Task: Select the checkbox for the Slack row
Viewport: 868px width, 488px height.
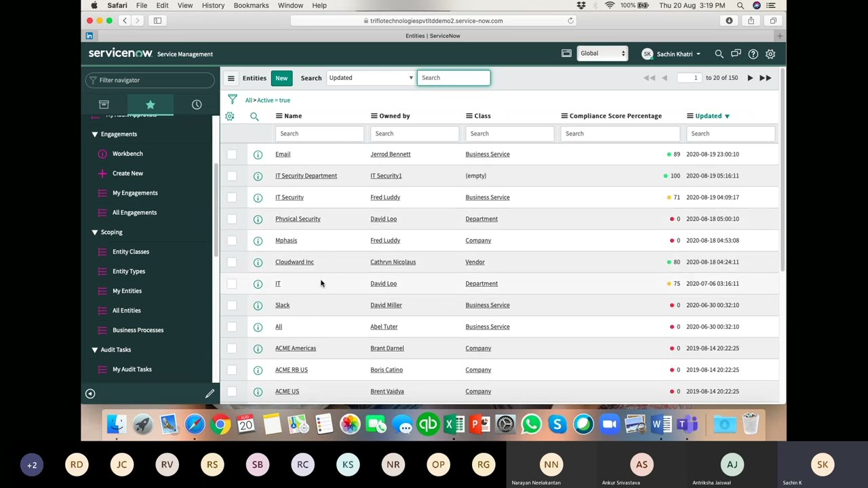Action: coord(232,305)
